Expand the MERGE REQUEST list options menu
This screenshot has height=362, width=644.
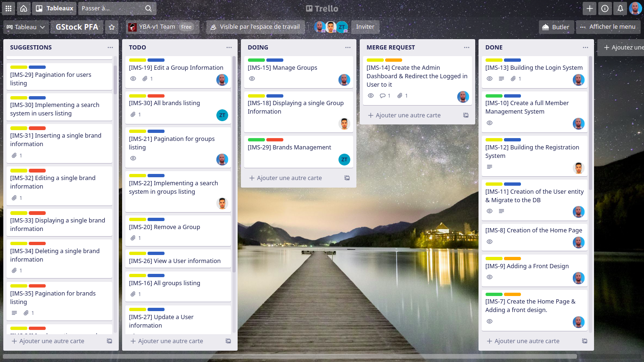click(x=467, y=48)
